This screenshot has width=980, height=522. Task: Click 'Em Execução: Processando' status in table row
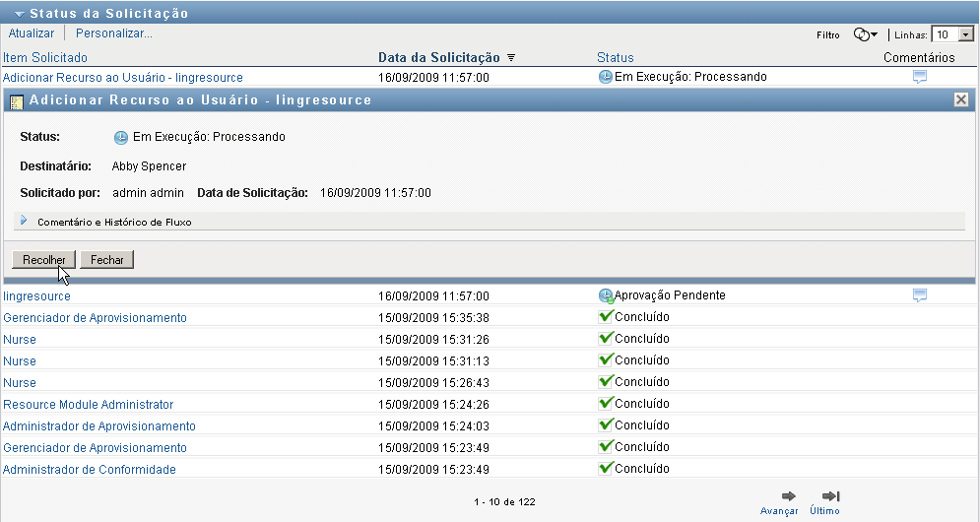point(690,77)
